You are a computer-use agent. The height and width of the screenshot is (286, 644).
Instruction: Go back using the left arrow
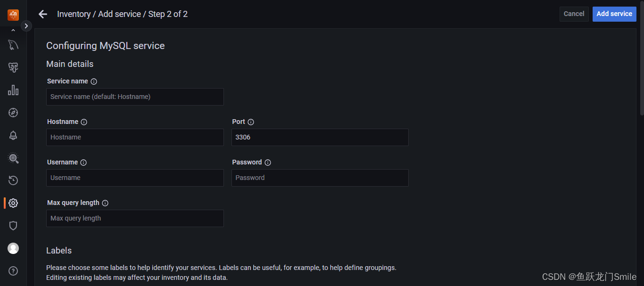[x=43, y=14]
